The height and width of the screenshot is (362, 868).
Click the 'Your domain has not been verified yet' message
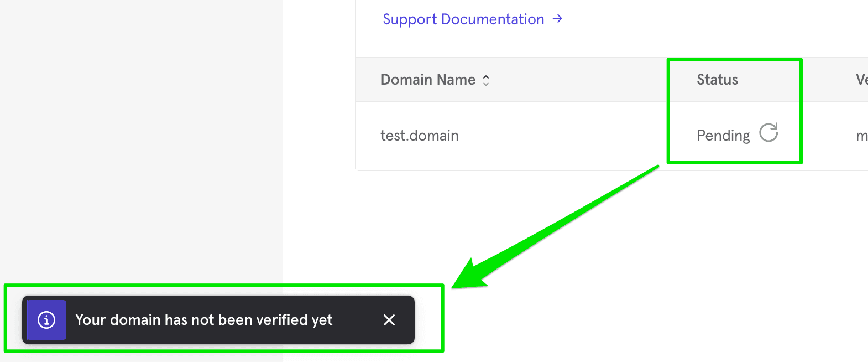click(x=203, y=320)
